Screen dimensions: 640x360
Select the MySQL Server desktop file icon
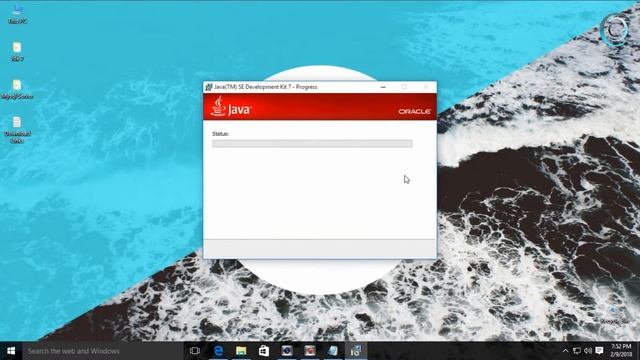17,89
